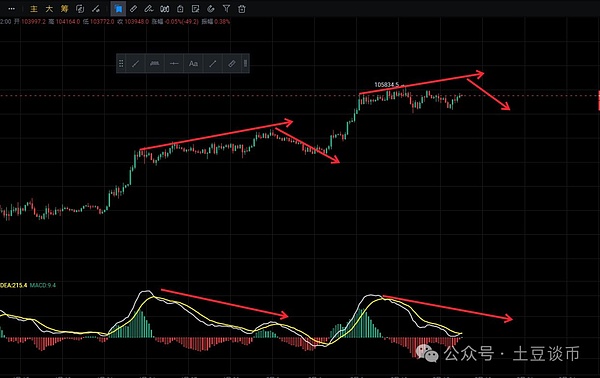Select the pen freehand drawing tool
The width and height of the screenshot is (600, 378).
tap(149, 9)
